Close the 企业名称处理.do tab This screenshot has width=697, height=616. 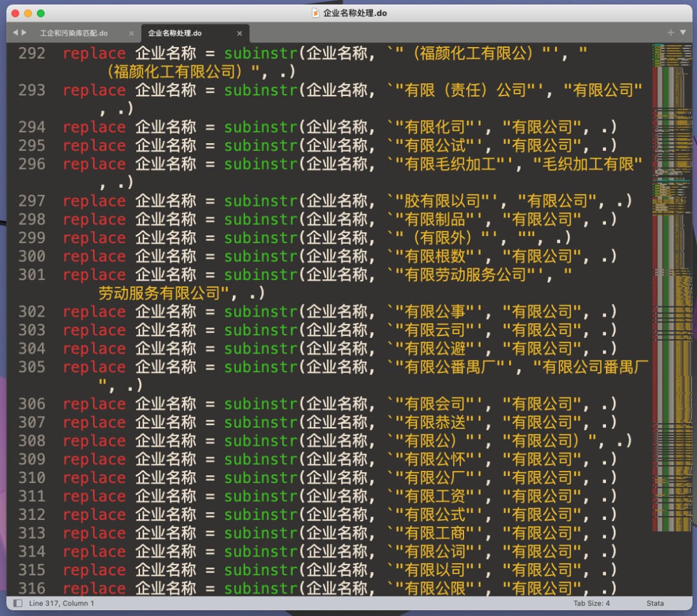pyautogui.click(x=240, y=33)
